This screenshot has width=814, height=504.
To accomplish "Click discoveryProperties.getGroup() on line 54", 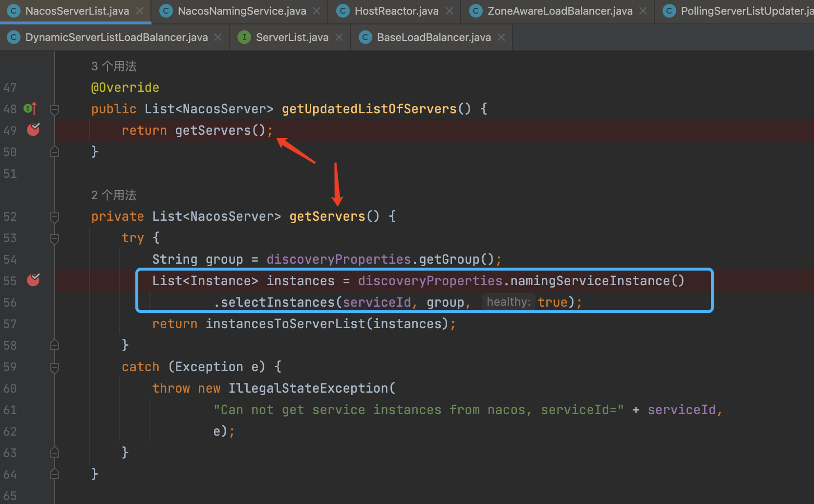I will (x=380, y=259).
